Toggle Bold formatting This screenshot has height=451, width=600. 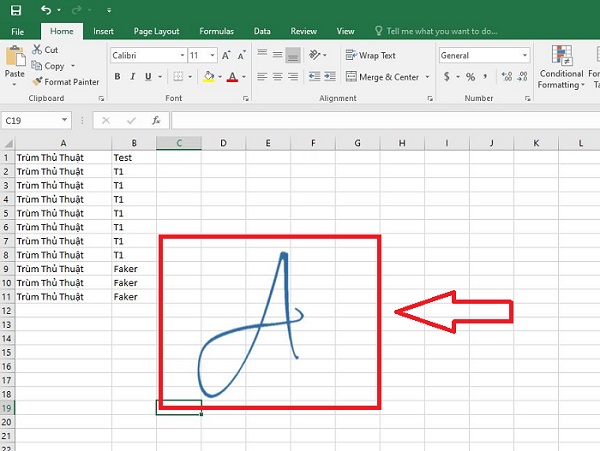click(x=116, y=76)
